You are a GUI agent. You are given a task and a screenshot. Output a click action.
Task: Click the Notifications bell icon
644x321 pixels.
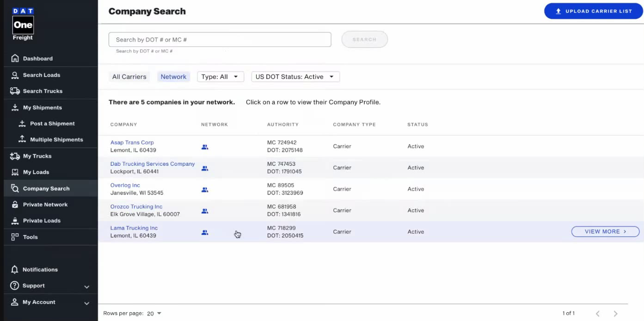point(15,270)
